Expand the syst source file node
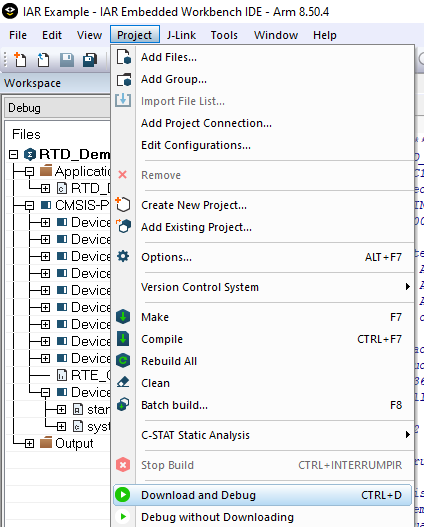Image resolution: width=424 pixels, height=527 pixels. [61, 427]
